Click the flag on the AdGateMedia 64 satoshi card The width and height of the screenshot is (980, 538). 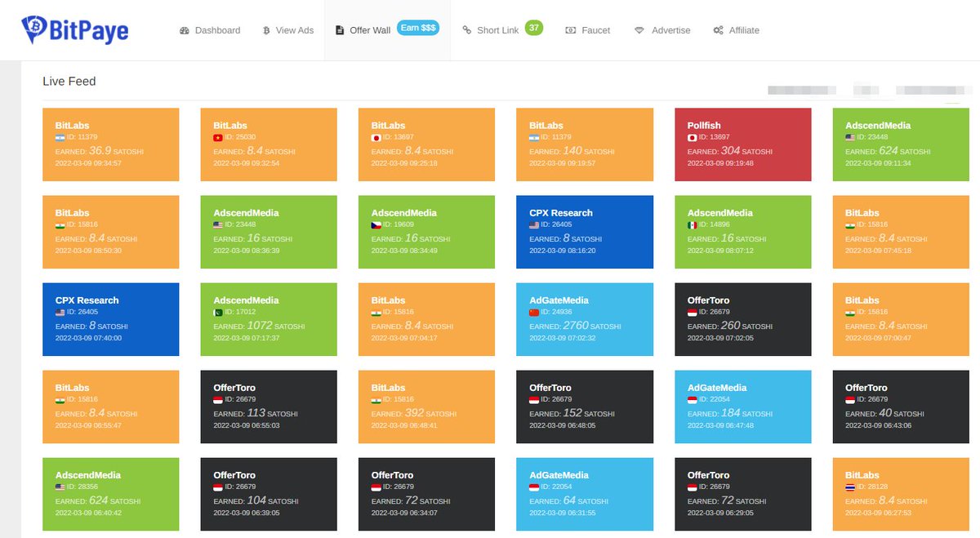(x=534, y=487)
